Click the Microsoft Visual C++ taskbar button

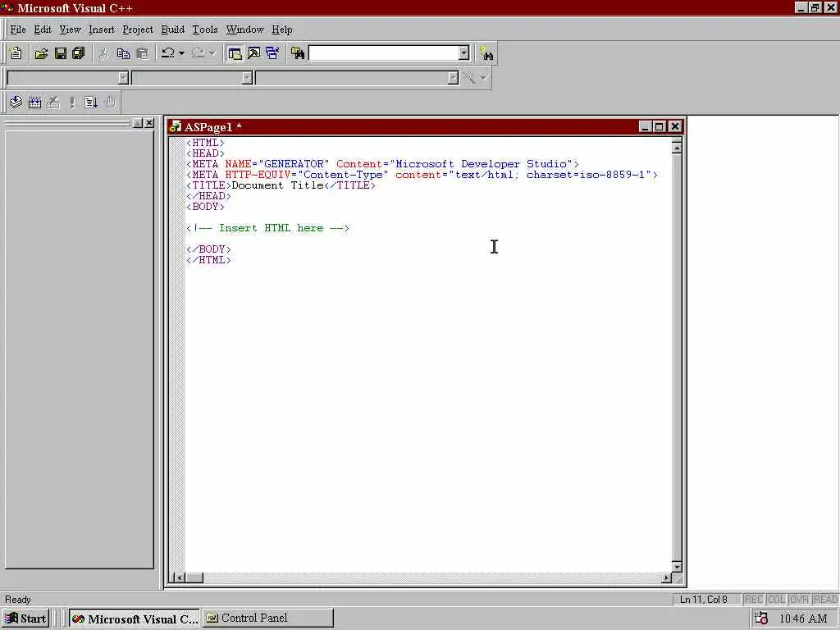[135, 619]
